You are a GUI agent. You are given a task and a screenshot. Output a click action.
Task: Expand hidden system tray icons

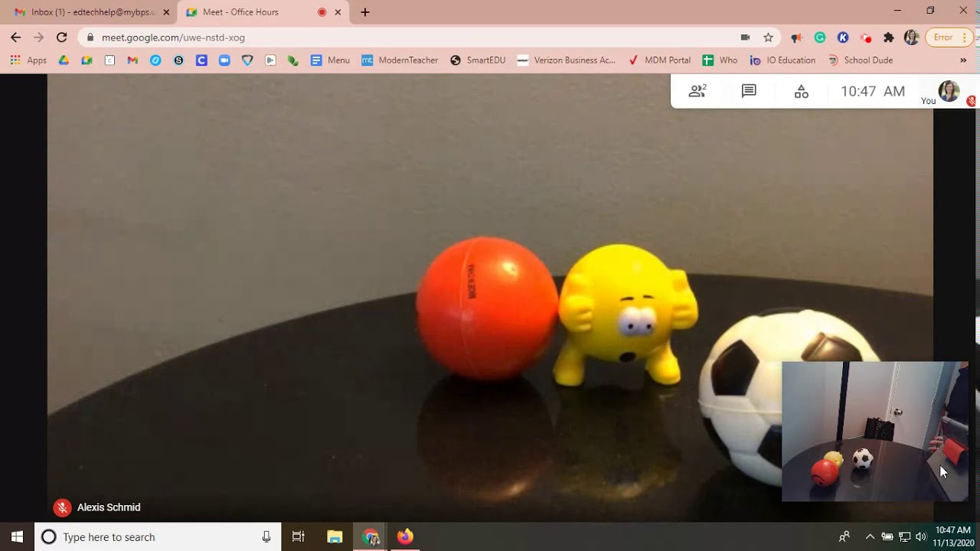(x=870, y=537)
